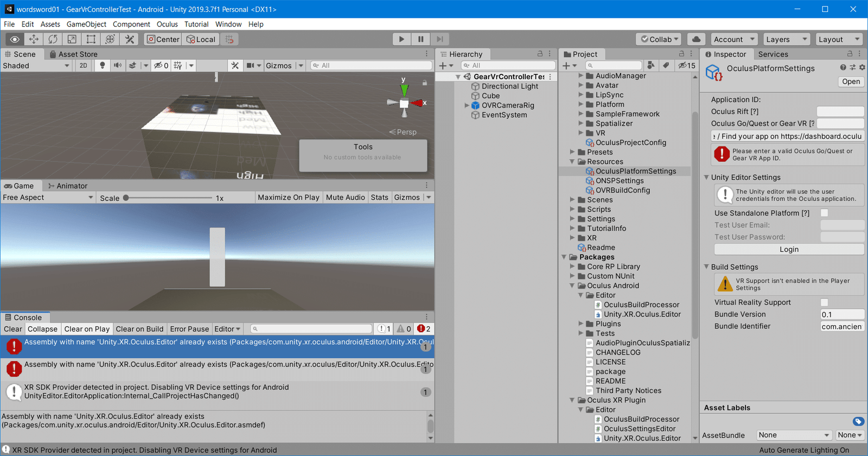Select the Rect transform tool
868x456 pixels.
coord(91,39)
